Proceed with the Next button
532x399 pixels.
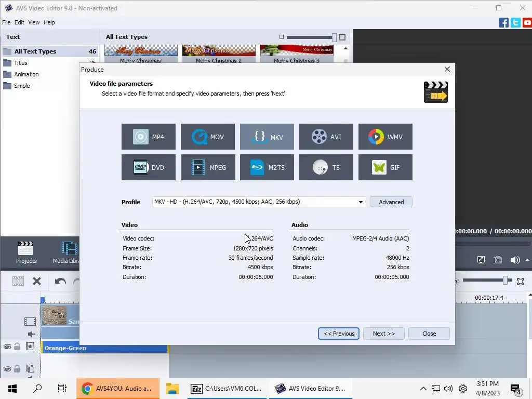click(x=384, y=334)
